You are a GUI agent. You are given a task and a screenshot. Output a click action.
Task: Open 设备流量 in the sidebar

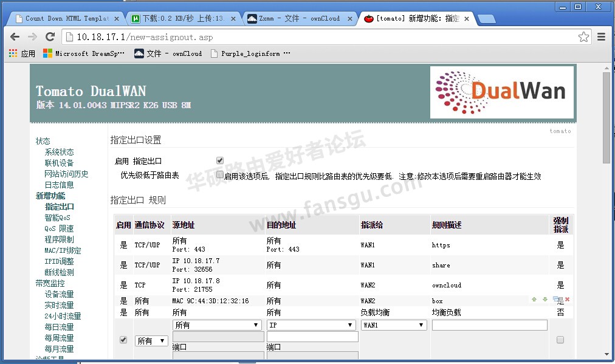59,294
